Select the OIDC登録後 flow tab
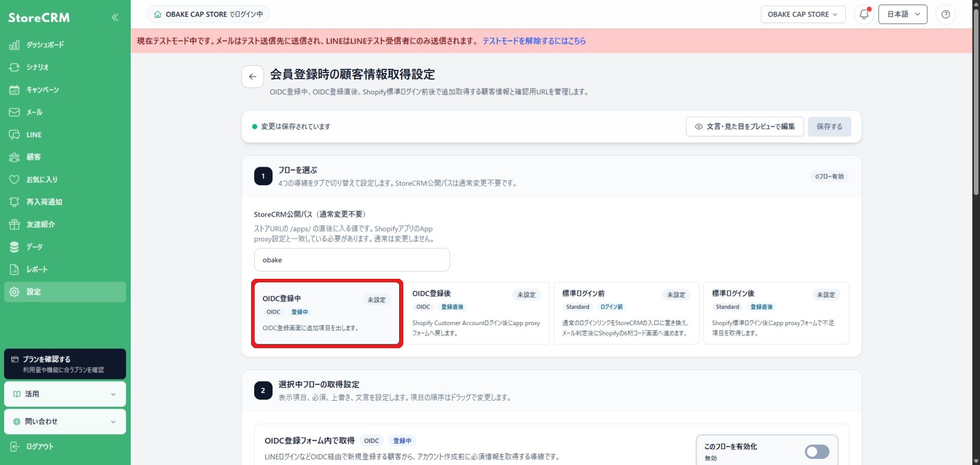The width and height of the screenshot is (980, 465). (477, 313)
